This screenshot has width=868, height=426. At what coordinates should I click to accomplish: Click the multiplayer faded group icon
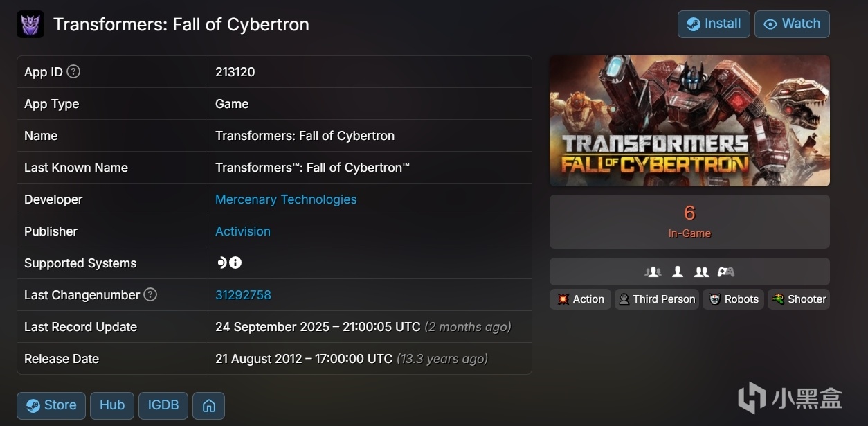(653, 272)
